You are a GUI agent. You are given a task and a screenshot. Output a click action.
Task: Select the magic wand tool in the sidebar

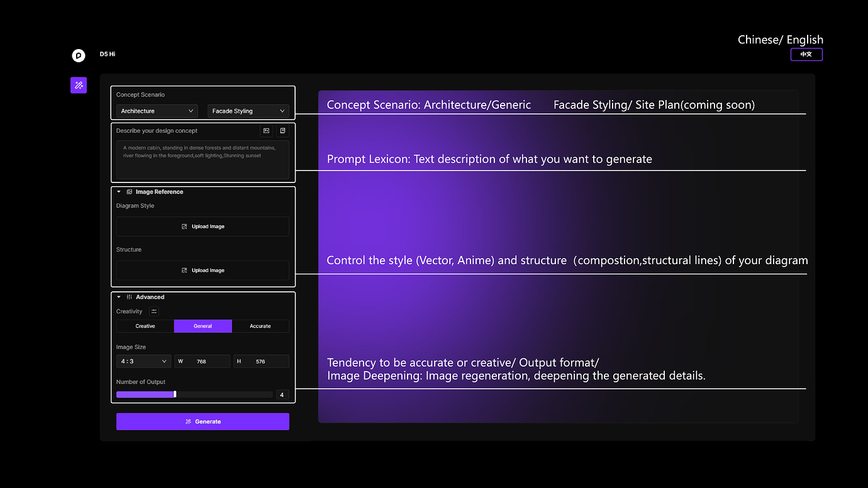pos(78,85)
